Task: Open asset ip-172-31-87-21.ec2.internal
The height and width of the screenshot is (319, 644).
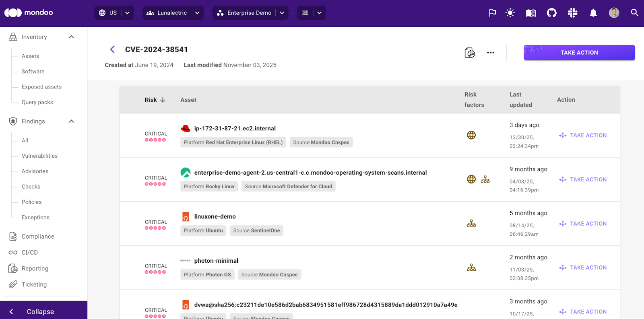Action: [235, 128]
